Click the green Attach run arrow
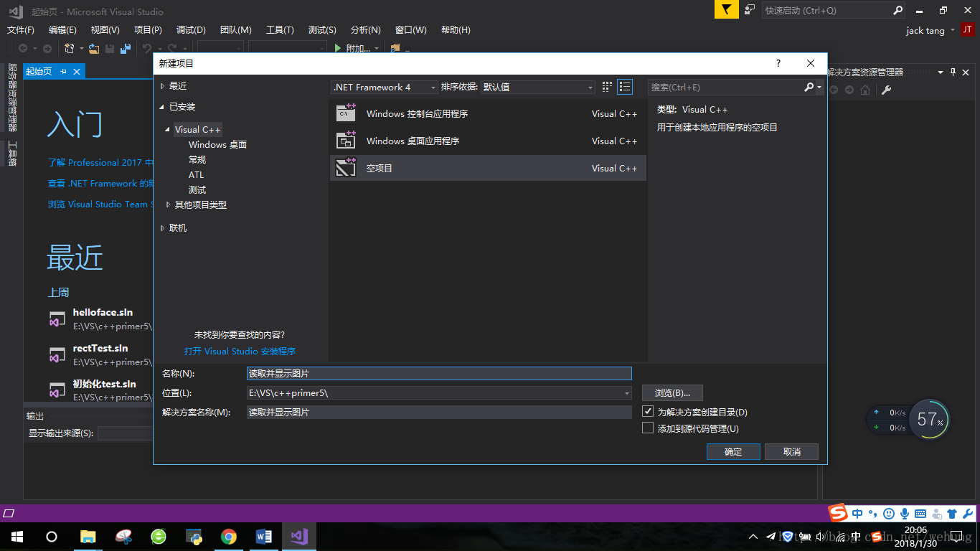The width and height of the screenshot is (980, 551). 338,48
